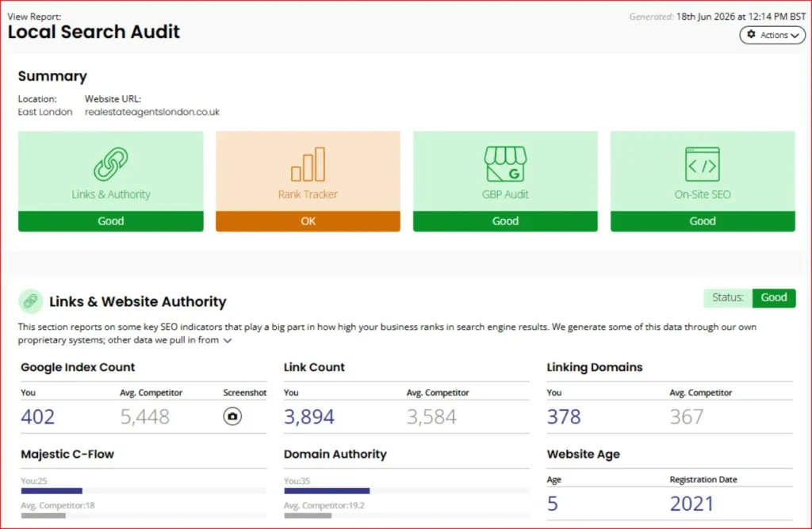Click the Good bar under On-Site SEO
This screenshot has width=812, height=529.
(x=703, y=221)
